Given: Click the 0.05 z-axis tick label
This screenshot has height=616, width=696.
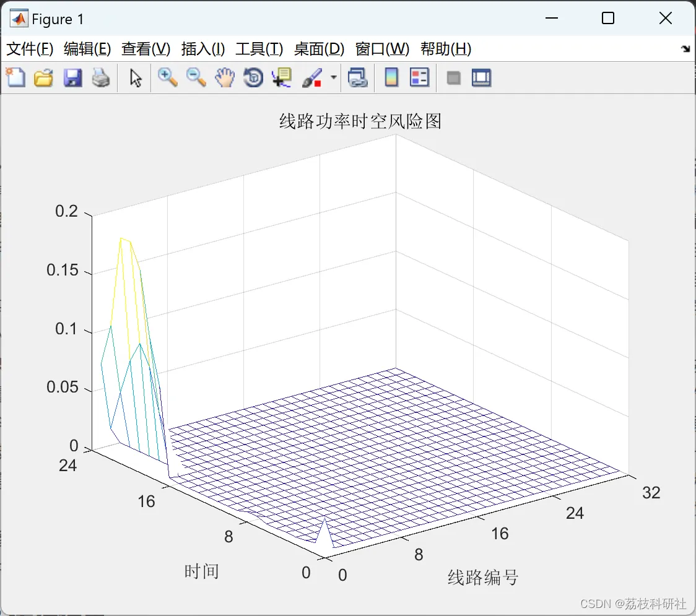Looking at the screenshot, I should [63, 387].
